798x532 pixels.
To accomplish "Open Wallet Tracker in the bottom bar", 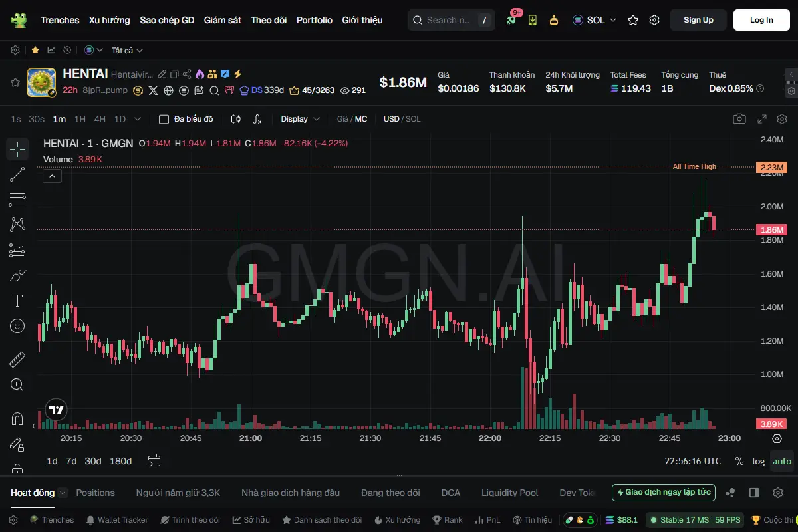I will point(116,520).
